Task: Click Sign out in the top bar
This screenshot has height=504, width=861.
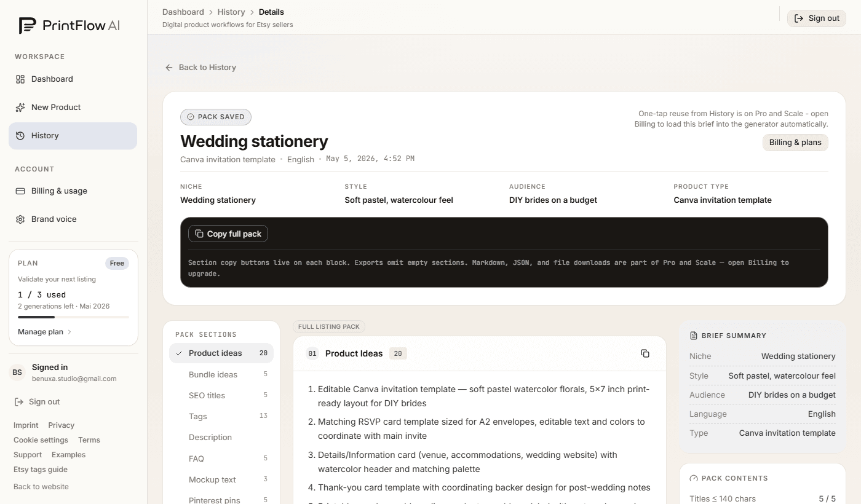Action: coord(817,18)
